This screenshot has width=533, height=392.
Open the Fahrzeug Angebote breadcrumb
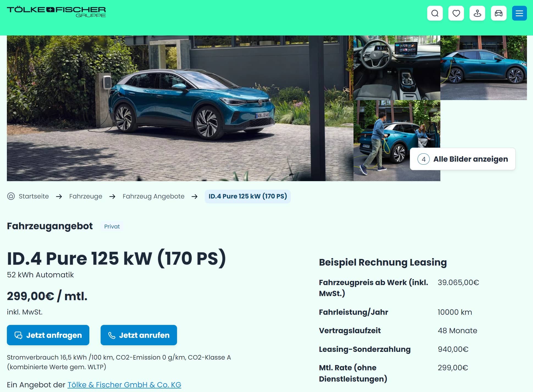153,196
